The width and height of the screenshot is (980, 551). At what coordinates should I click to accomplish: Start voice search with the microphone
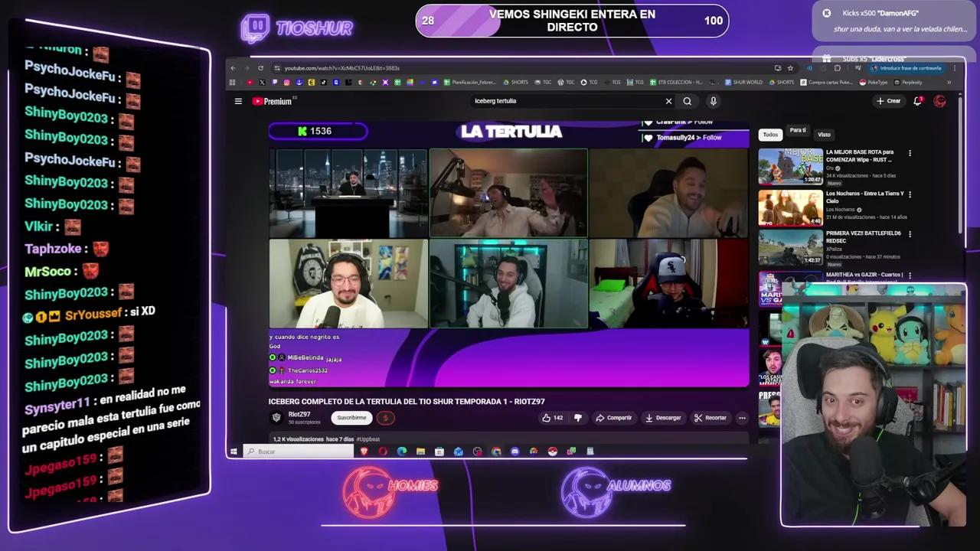[713, 101]
